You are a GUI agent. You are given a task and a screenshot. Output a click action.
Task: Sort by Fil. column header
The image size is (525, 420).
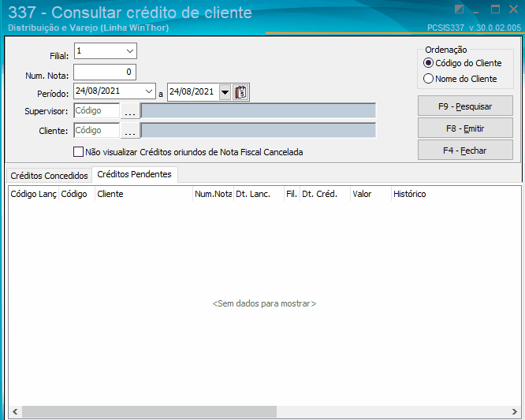click(292, 194)
